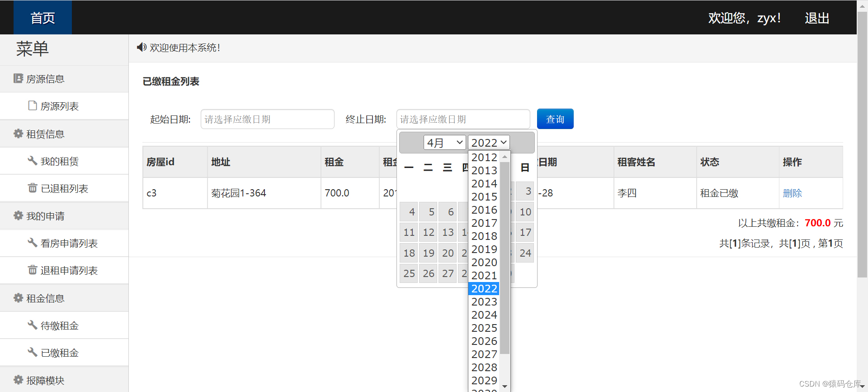The height and width of the screenshot is (392, 868).
Task: Click the 删除 link for 李四
Action: click(x=792, y=193)
